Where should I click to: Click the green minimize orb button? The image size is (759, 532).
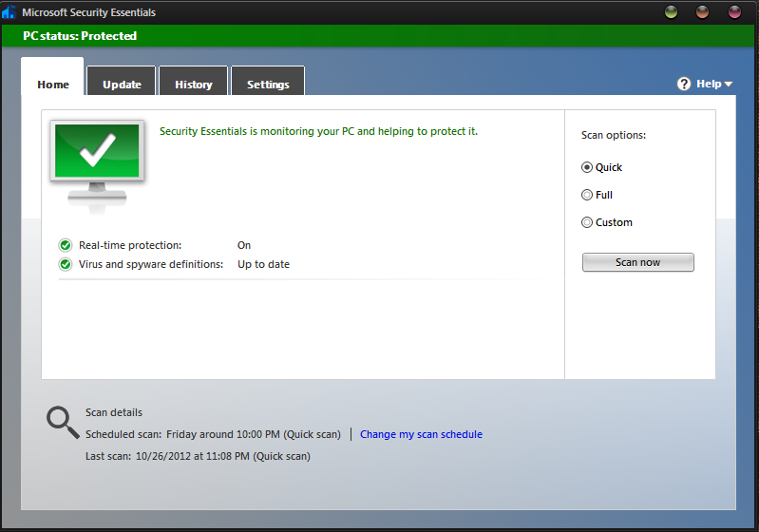click(671, 12)
